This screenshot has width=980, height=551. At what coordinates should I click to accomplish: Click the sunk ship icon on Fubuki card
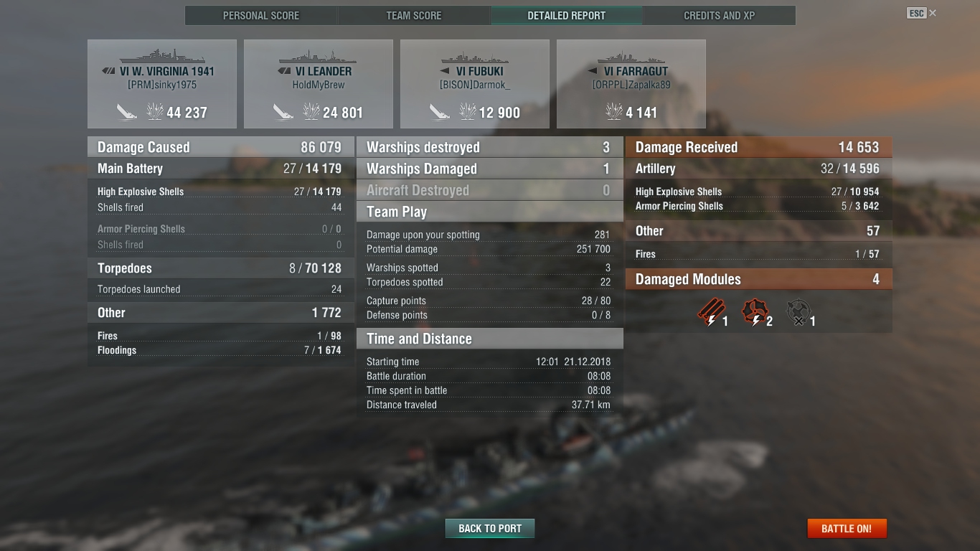[439, 112]
